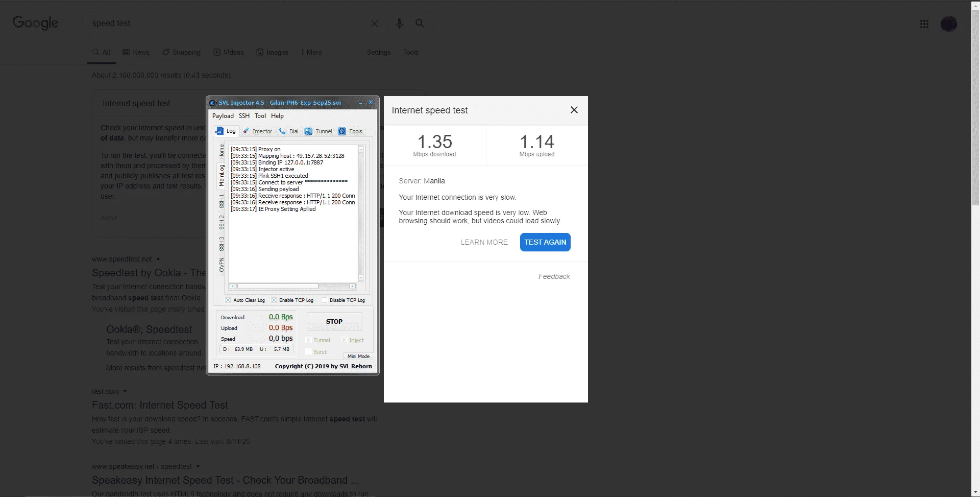
Task: Select the Tunnel tab
Action: tap(318, 131)
